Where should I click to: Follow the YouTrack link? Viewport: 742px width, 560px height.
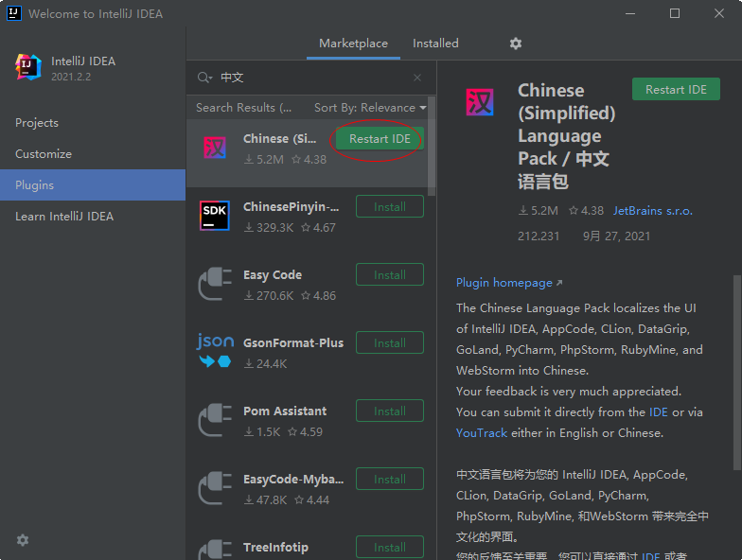tap(482, 433)
